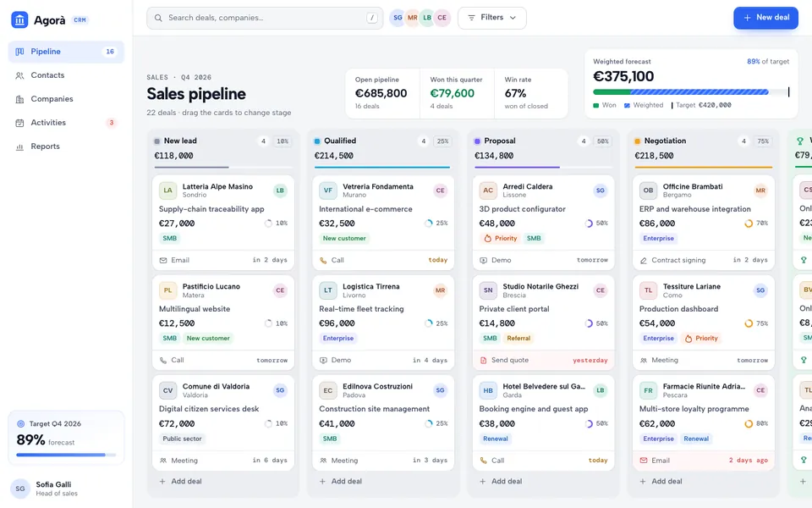Click the Referral tag on Studio Notarile card
812x508 pixels.
(518, 339)
